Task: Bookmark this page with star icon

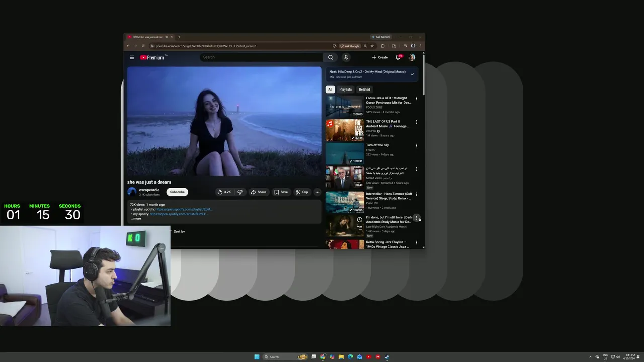Action: point(372,46)
